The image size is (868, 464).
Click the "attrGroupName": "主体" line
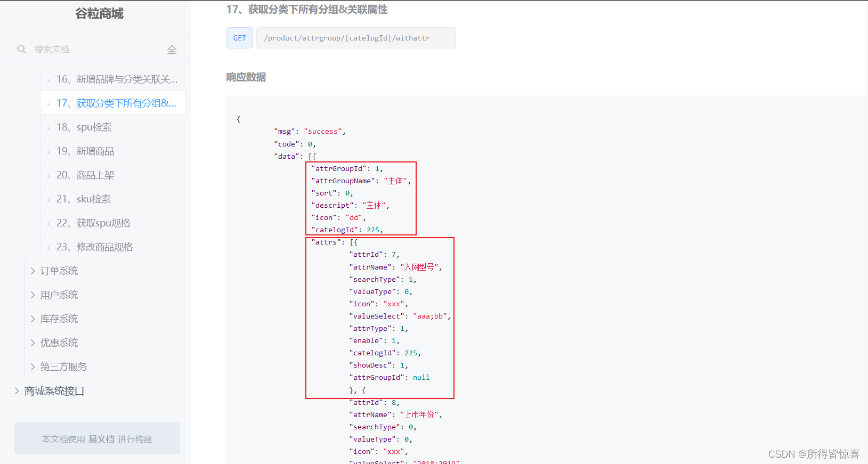coord(361,181)
